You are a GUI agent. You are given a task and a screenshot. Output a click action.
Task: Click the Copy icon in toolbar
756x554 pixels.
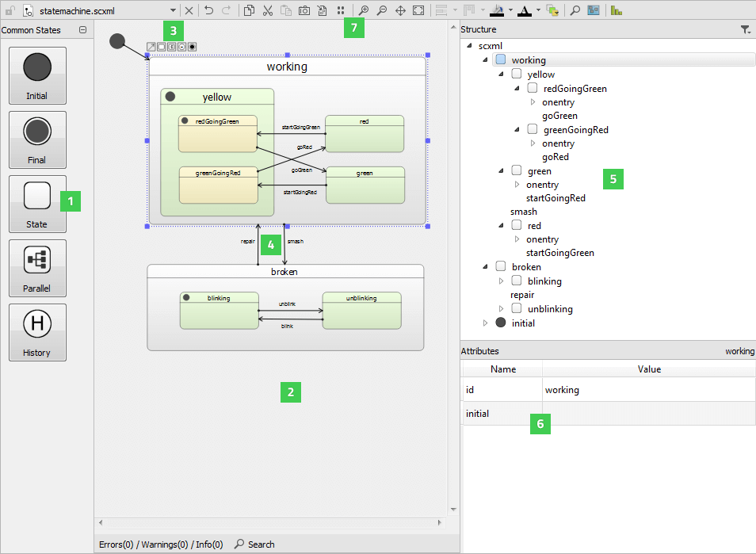(249, 10)
